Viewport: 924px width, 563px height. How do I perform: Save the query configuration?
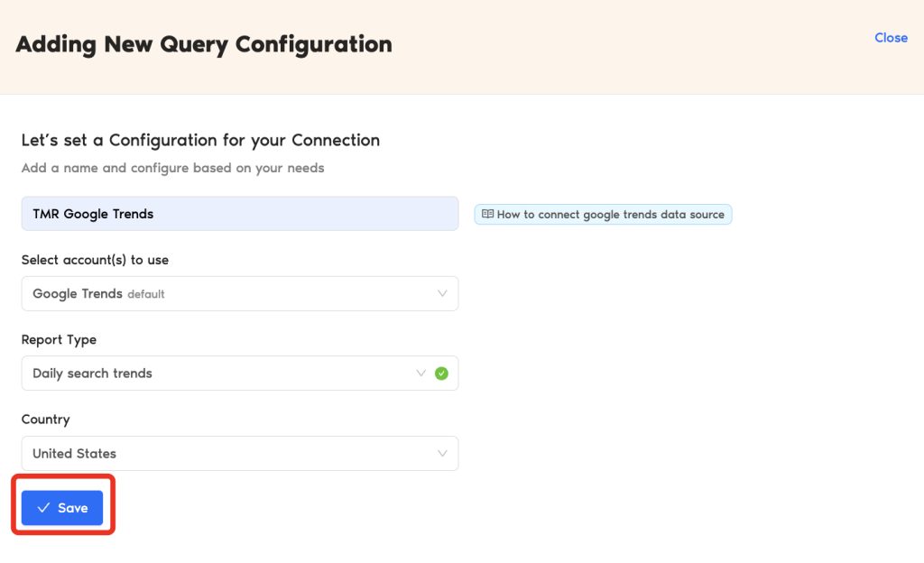[62, 508]
